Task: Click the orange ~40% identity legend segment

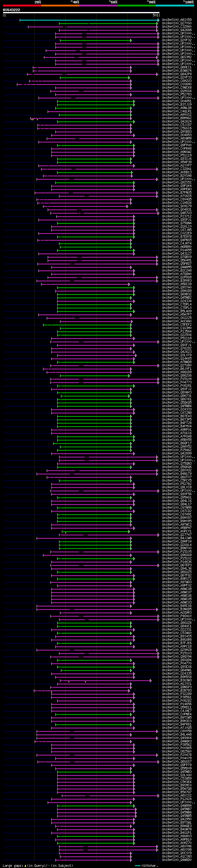Action: coord(60,6)
